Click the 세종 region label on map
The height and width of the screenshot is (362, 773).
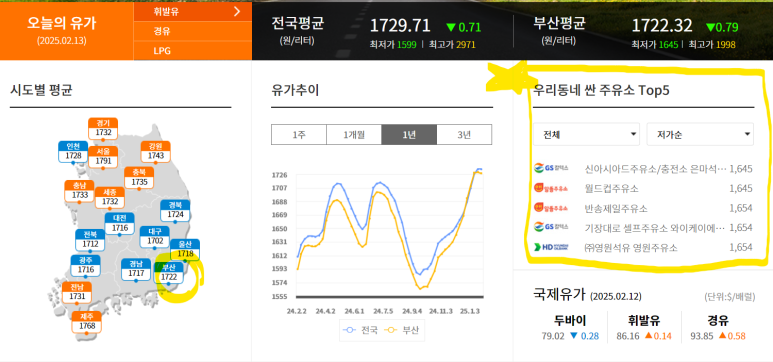pyautogui.click(x=110, y=198)
